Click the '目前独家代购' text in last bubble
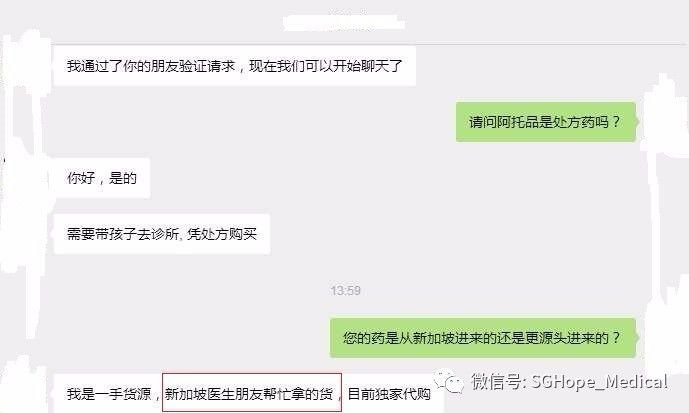Image resolution: width=689 pixels, height=413 pixels. coord(389,394)
